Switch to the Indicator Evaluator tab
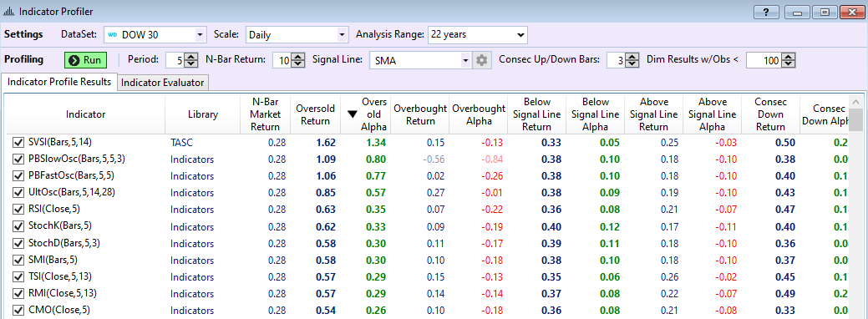This screenshot has height=319, width=868. 163,83
